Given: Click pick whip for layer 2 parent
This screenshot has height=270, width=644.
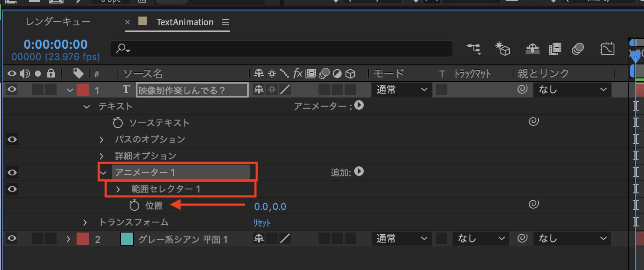Looking at the screenshot, I should (523, 239).
